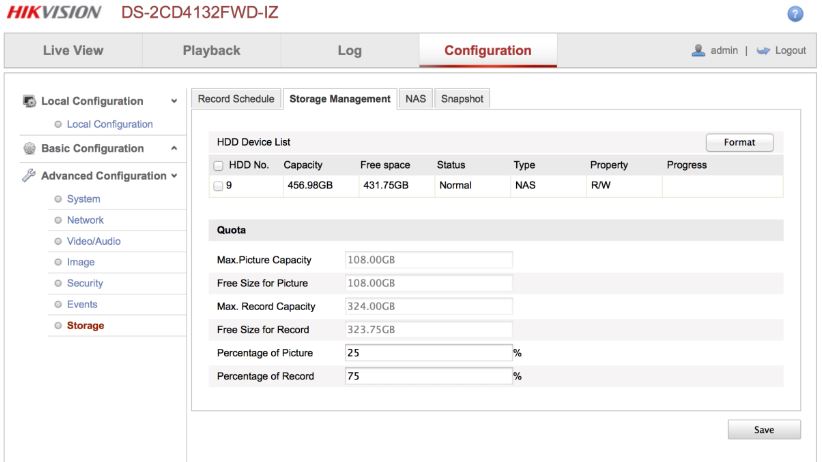
Task: Check the select-all HDD No. checkbox
Action: tap(219, 165)
